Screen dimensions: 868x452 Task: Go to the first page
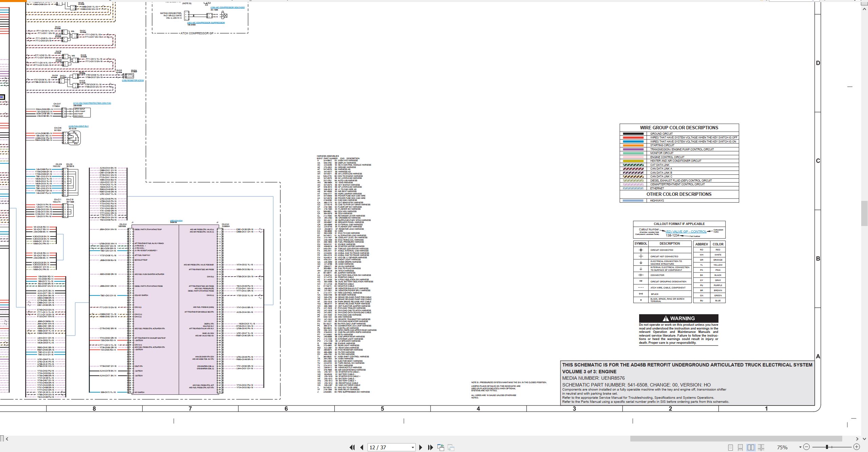(x=352, y=447)
